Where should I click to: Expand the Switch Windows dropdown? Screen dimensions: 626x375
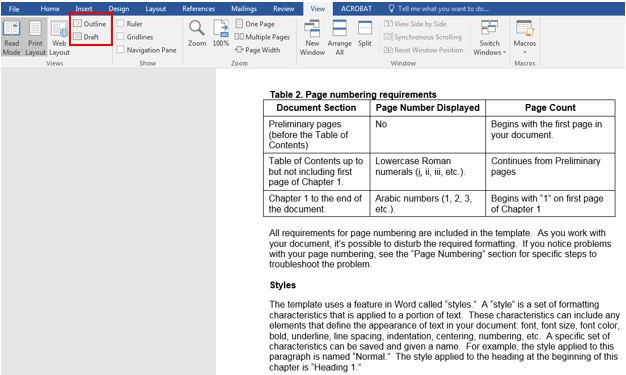(489, 38)
